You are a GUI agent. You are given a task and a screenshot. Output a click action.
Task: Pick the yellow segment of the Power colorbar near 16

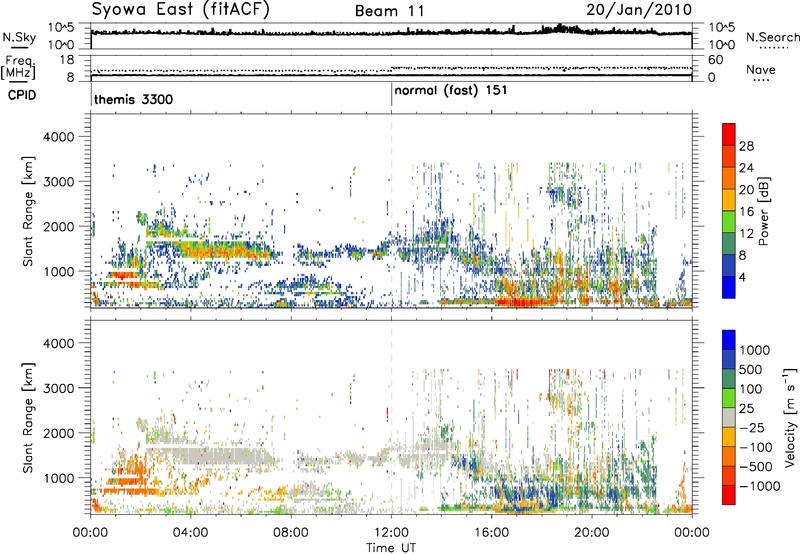[729, 199]
